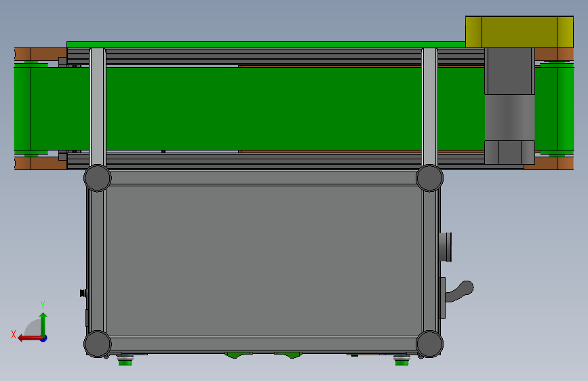Screen dimensions: 588x381
Task: Select the large grey cabinet front panel
Action: coord(264,261)
